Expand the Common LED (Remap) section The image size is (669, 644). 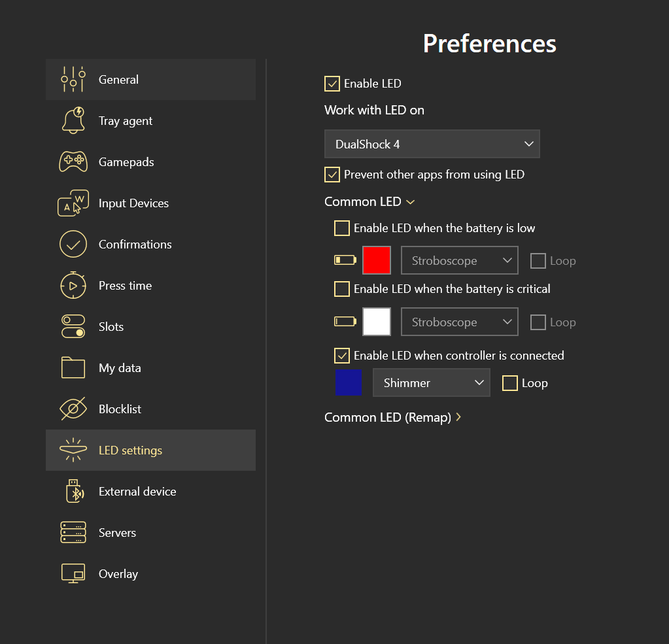[392, 417]
